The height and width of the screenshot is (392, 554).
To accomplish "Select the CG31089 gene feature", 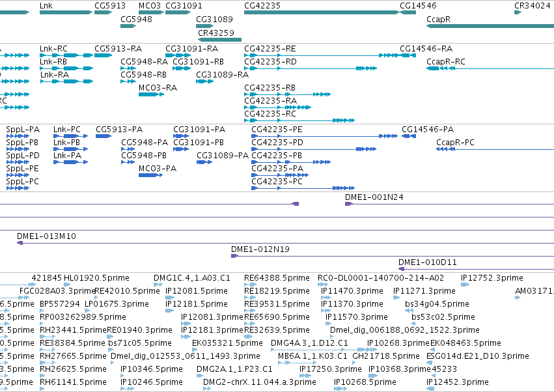I will 204,26.
